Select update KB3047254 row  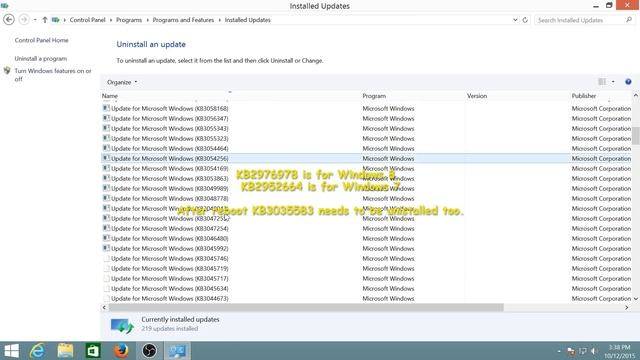point(366,228)
